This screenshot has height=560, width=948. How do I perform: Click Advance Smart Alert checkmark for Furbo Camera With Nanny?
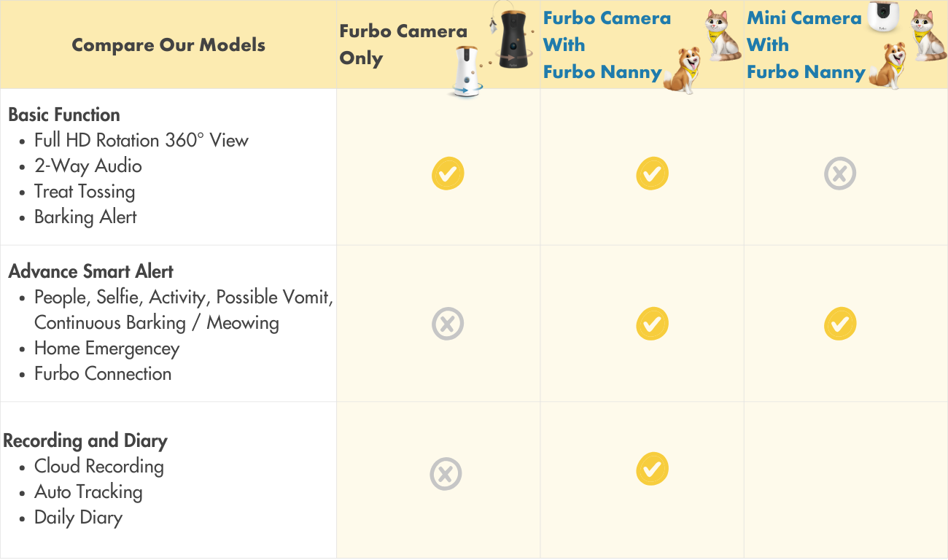point(652,324)
